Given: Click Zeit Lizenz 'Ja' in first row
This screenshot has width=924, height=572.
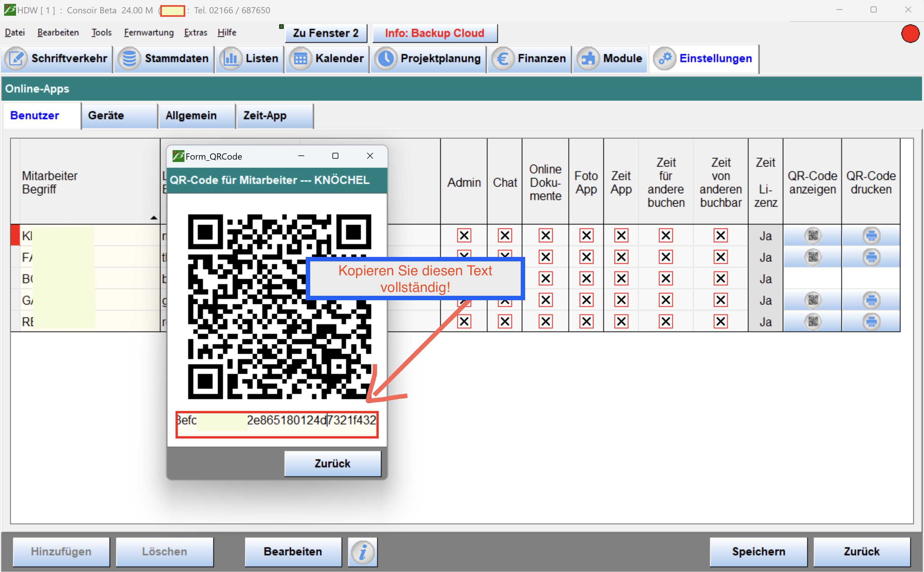Looking at the screenshot, I should (766, 236).
